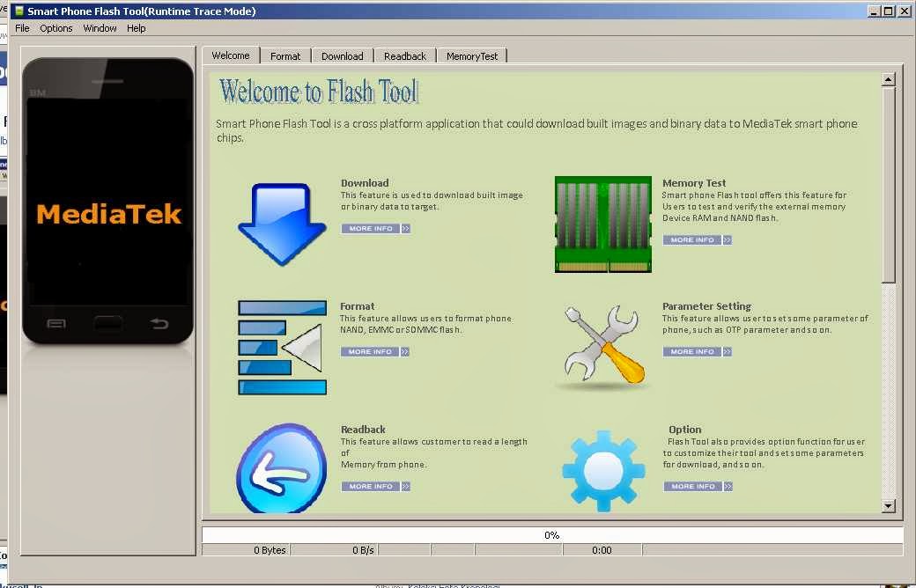The width and height of the screenshot is (916, 588).
Task: Click the Readback back-arrow icon
Action: tap(281, 467)
